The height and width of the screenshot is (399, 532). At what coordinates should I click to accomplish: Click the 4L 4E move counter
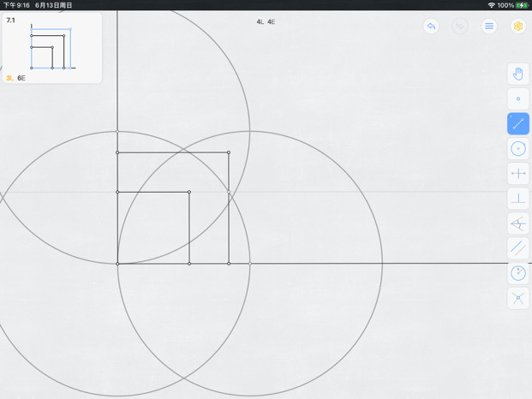[x=266, y=22]
